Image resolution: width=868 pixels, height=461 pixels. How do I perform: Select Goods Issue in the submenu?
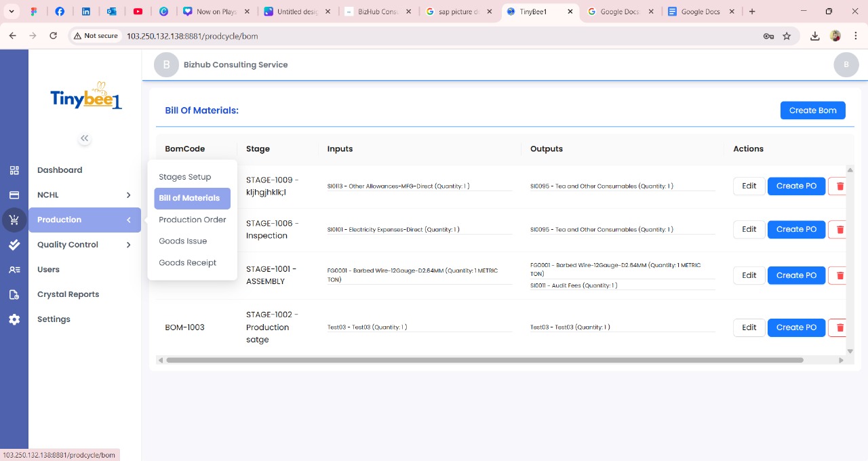tap(182, 241)
